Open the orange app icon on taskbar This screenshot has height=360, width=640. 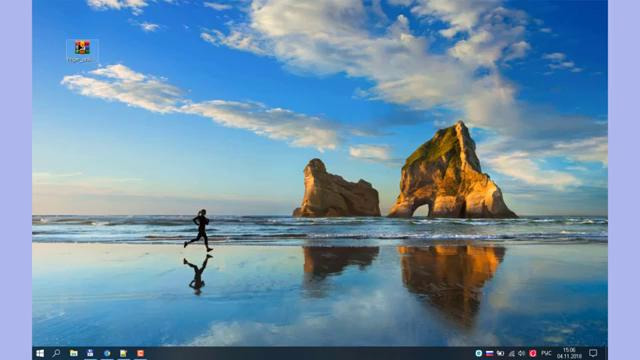pos(140,353)
